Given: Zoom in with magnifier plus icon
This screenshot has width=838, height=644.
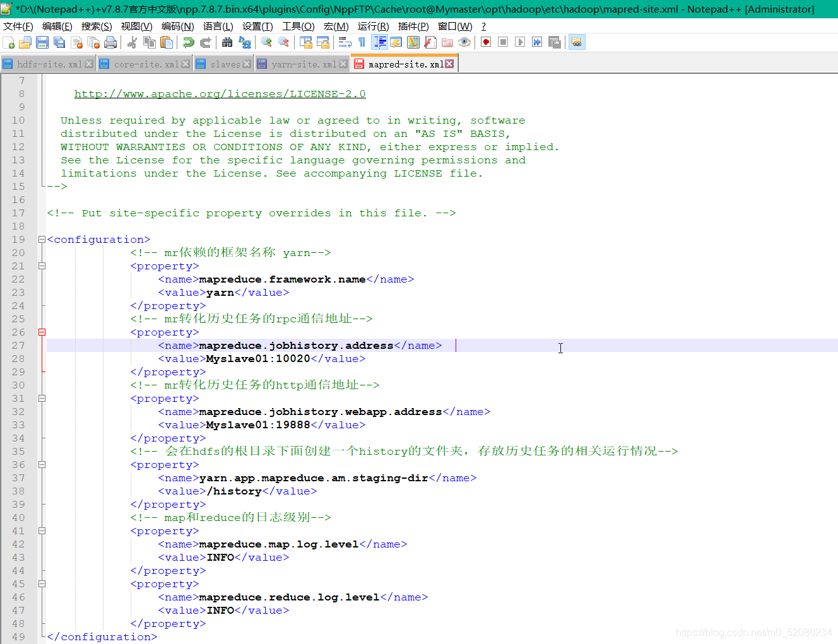Looking at the screenshot, I should [x=266, y=42].
